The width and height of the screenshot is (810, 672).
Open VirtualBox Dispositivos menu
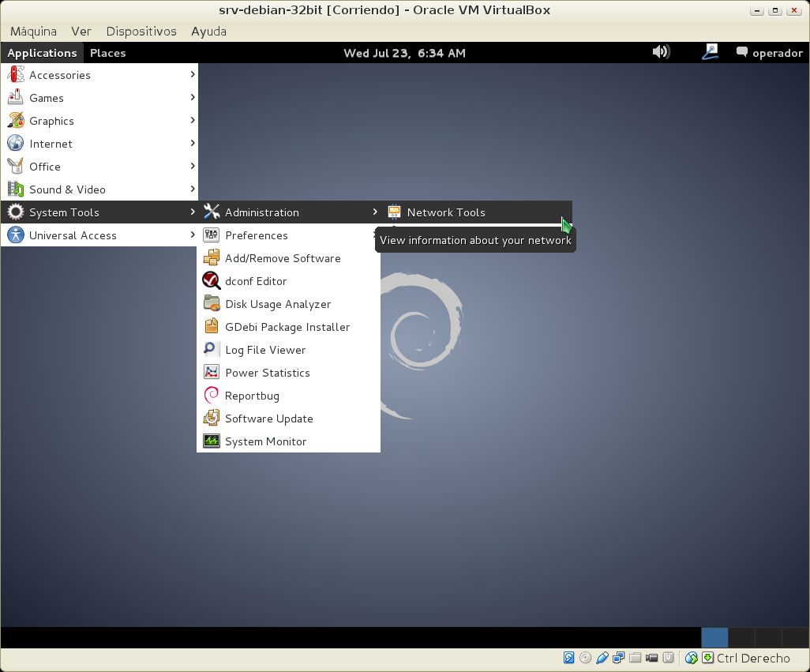point(141,31)
